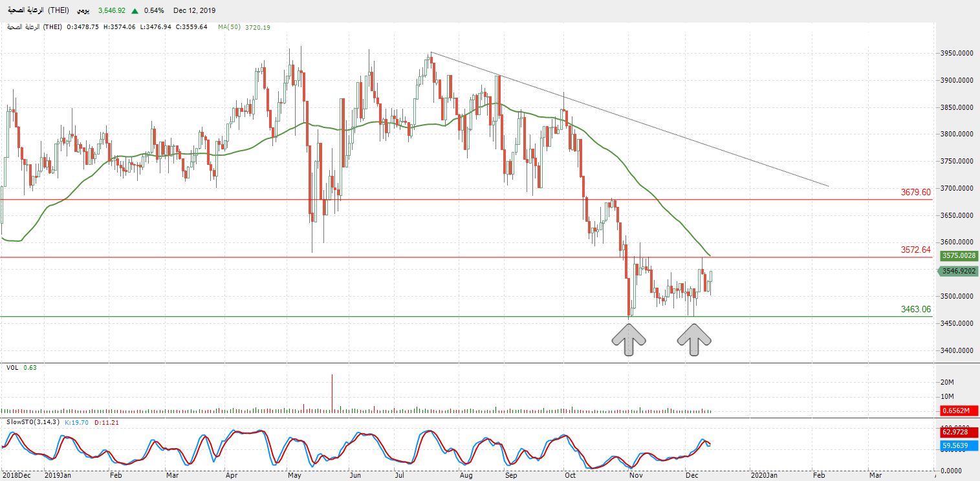Click the green 3,546.92 last price
The image size is (980, 481).
coord(112,11)
